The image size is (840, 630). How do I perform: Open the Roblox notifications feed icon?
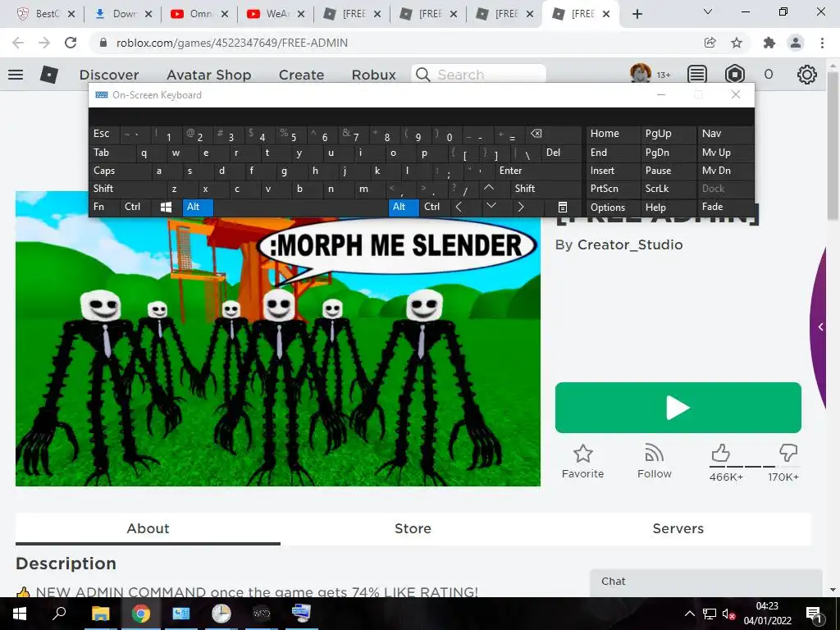(697, 75)
